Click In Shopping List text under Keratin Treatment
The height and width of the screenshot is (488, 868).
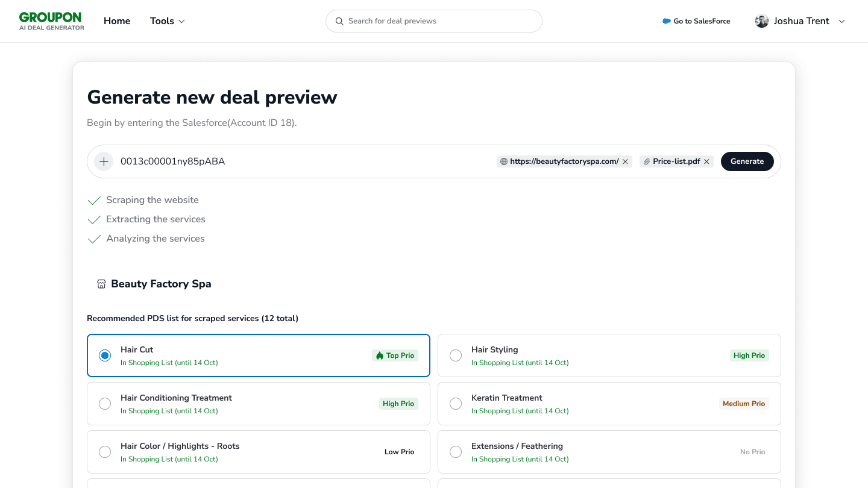520,411
